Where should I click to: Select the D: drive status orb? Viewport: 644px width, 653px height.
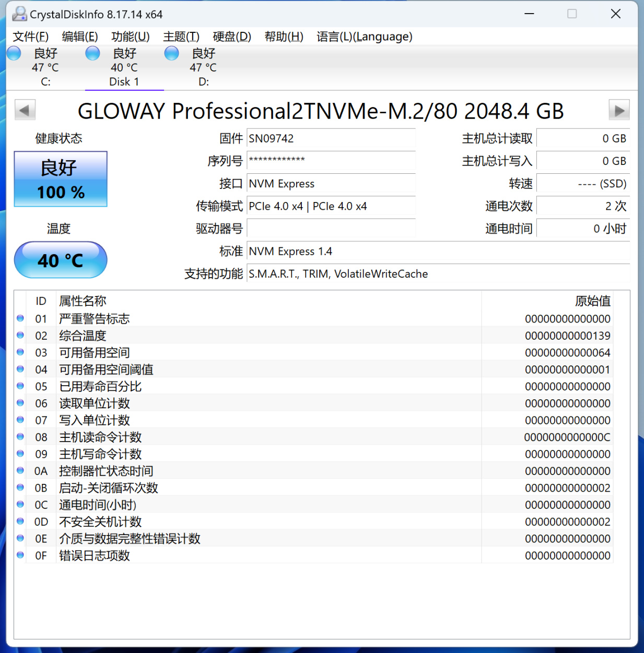pyautogui.click(x=171, y=53)
